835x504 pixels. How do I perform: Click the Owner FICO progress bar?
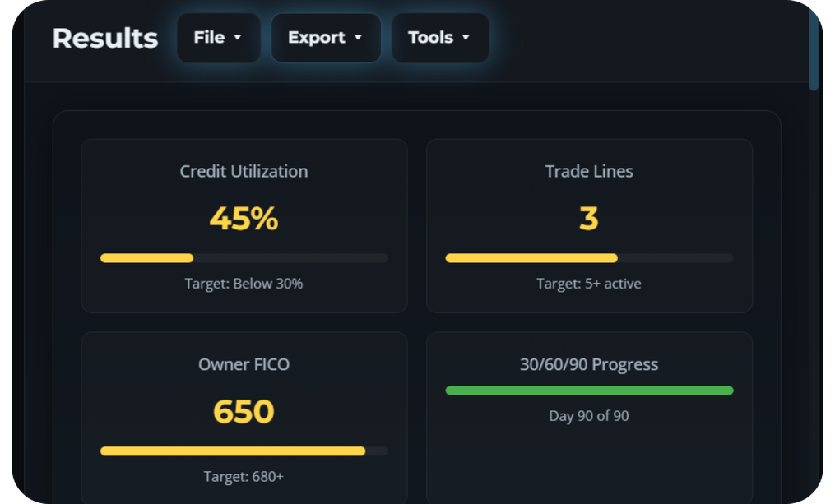(244, 451)
